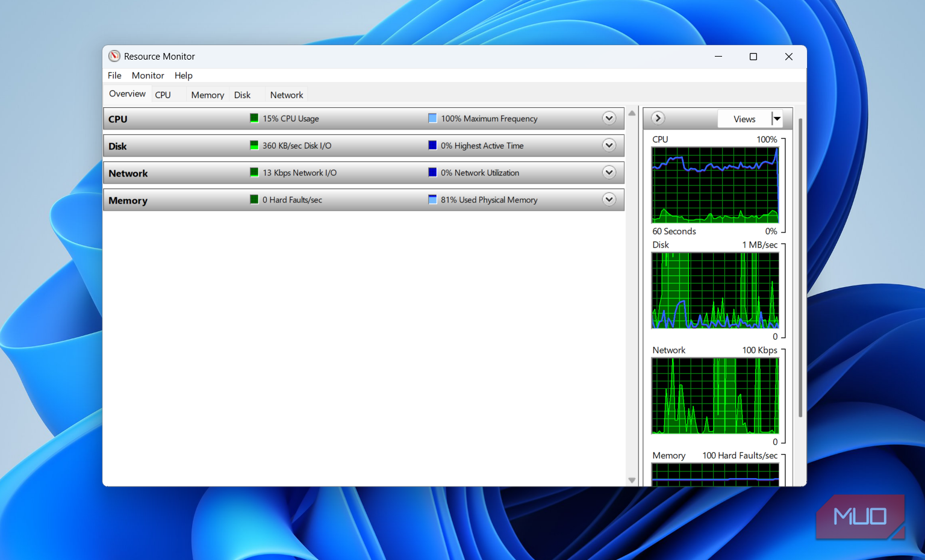Click the '1 MB/sec' disk scale label
The height and width of the screenshot is (560, 925).
point(759,244)
